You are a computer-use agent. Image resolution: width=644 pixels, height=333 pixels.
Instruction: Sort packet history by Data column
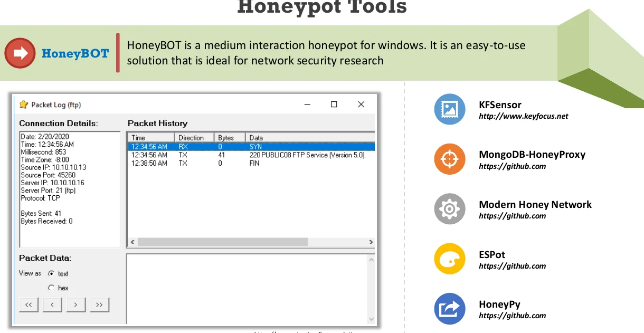pyautogui.click(x=310, y=138)
